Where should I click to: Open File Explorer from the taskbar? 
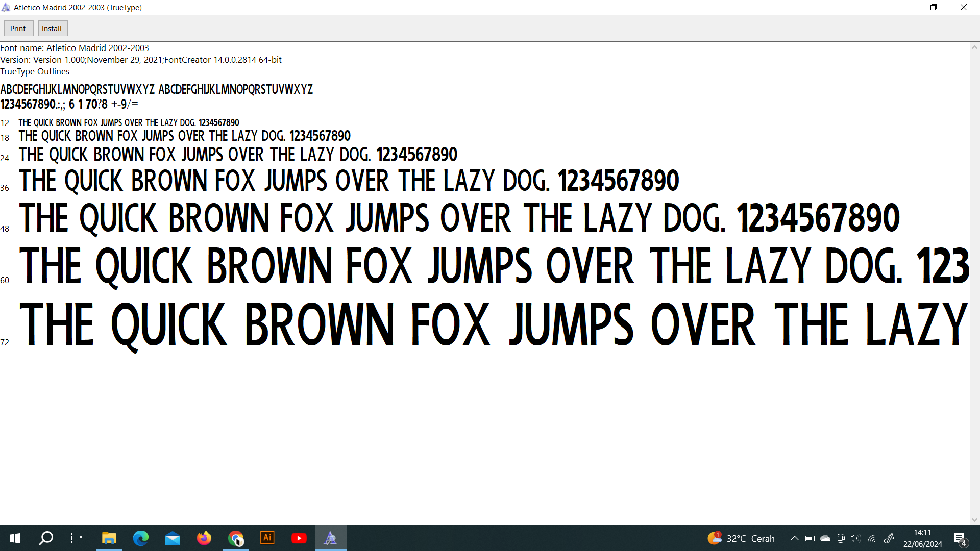(x=109, y=538)
